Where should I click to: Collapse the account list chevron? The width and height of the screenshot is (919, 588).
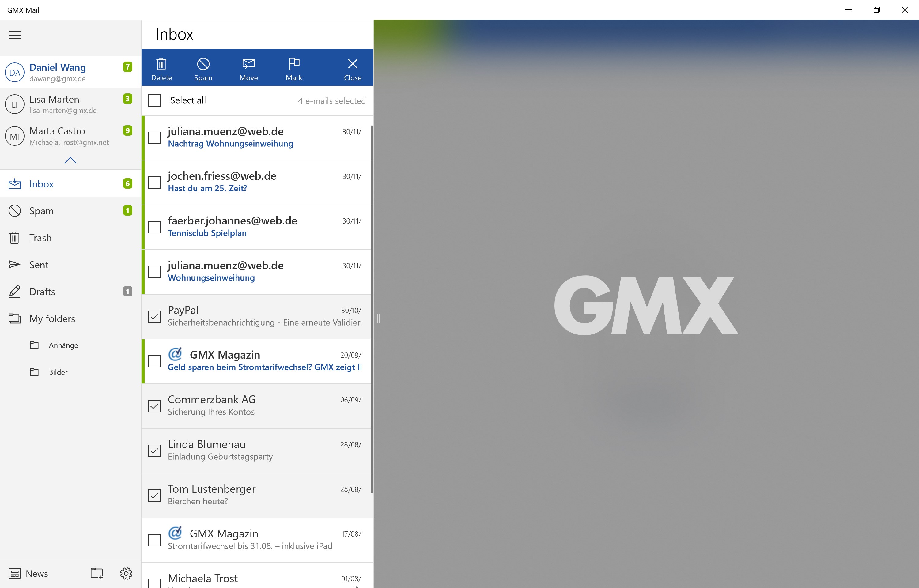[70, 160]
